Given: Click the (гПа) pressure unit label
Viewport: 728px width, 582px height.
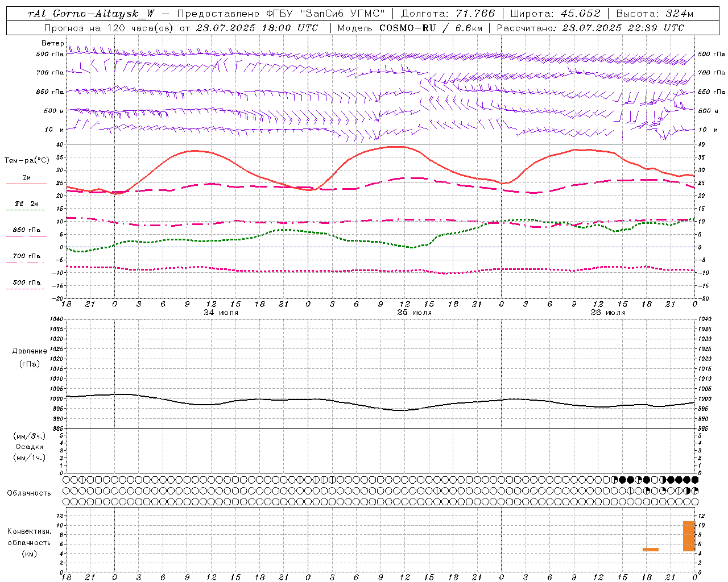Looking at the screenshot, I should (30, 364).
